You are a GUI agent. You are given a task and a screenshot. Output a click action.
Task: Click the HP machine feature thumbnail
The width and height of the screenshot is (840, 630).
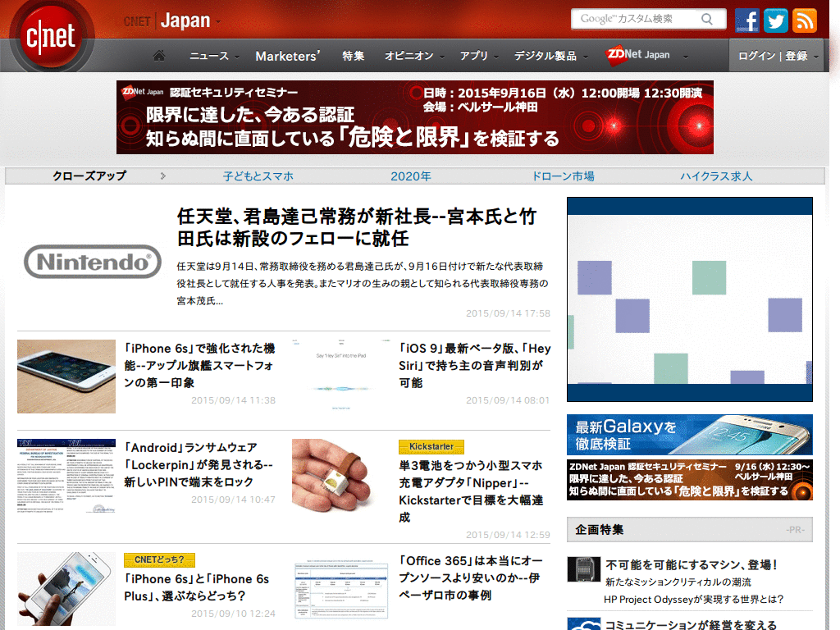point(584,569)
